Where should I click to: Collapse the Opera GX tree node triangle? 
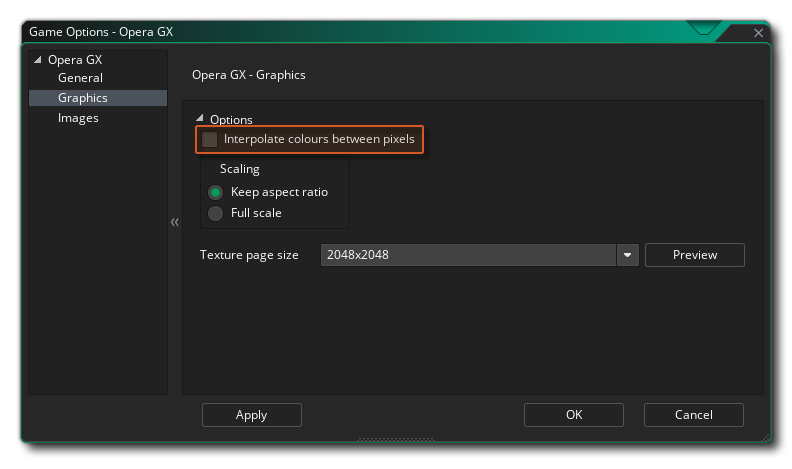pos(39,60)
